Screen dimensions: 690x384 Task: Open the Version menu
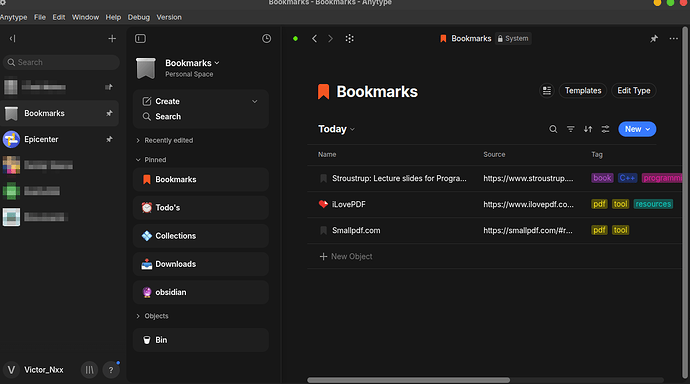click(169, 17)
